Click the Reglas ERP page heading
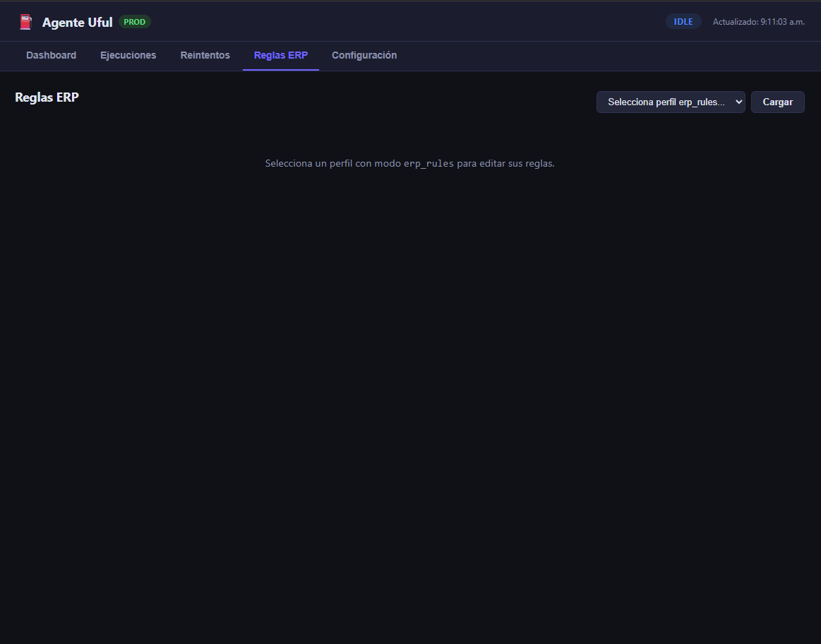The height and width of the screenshot is (644, 821). click(x=47, y=97)
